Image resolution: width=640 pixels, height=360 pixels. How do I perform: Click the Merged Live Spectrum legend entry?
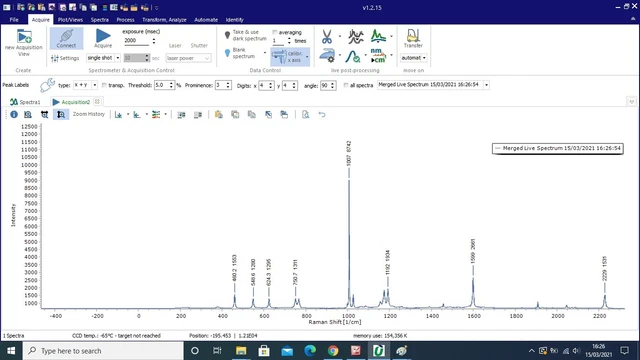click(558, 148)
